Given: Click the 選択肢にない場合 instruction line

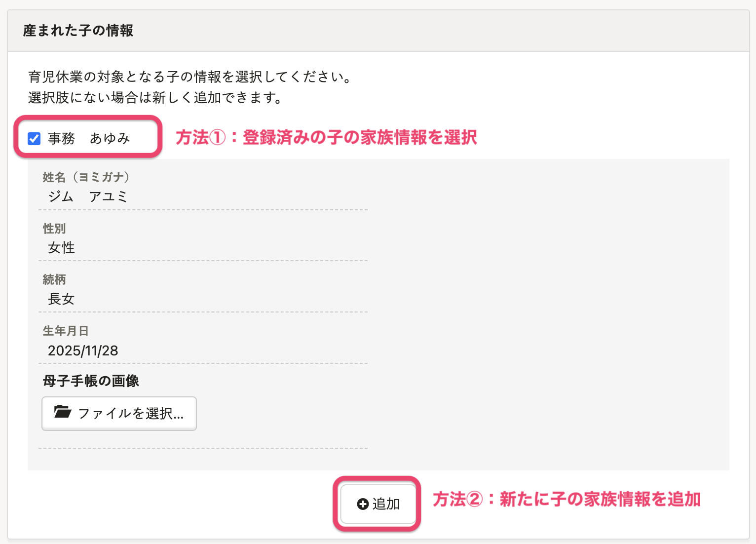Looking at the screenshot, I should 155,98.
